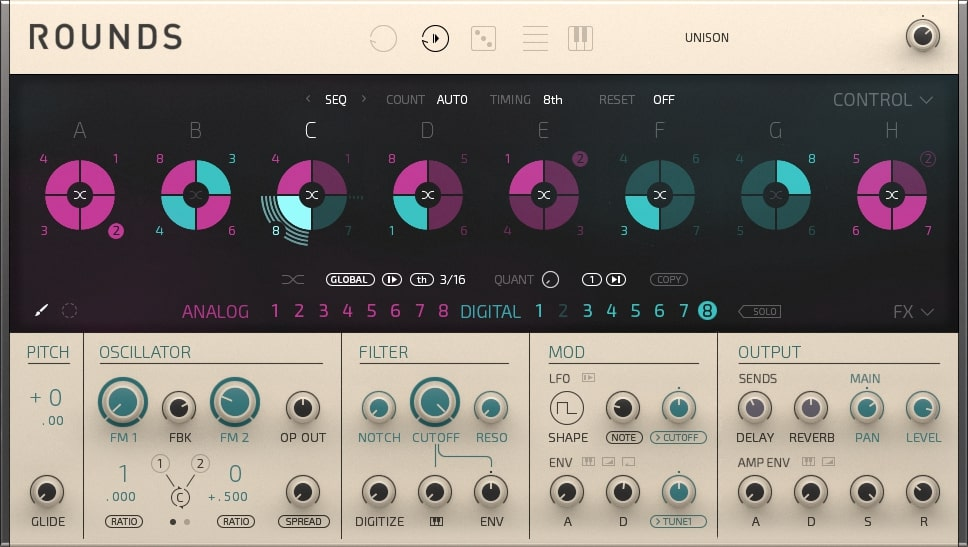Open the TIMING 8th value selector
The height and width of the screenshot is (547, 968).
[x=553, y=100]
